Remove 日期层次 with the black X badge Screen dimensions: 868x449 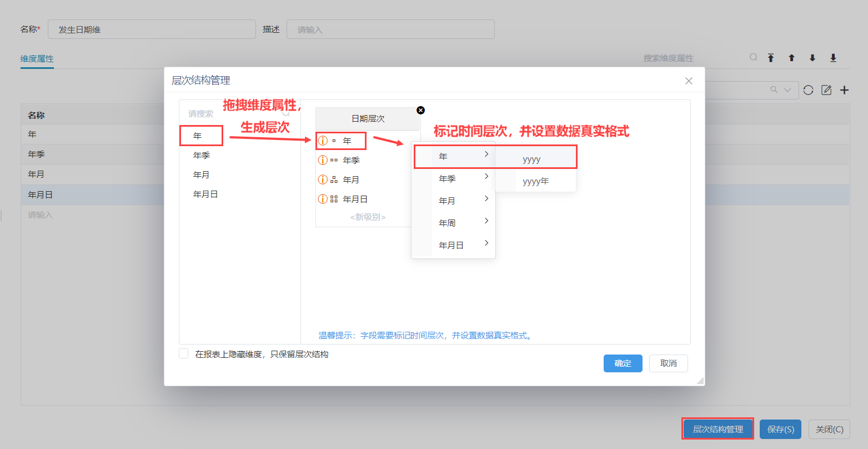[x=420, y=110]
